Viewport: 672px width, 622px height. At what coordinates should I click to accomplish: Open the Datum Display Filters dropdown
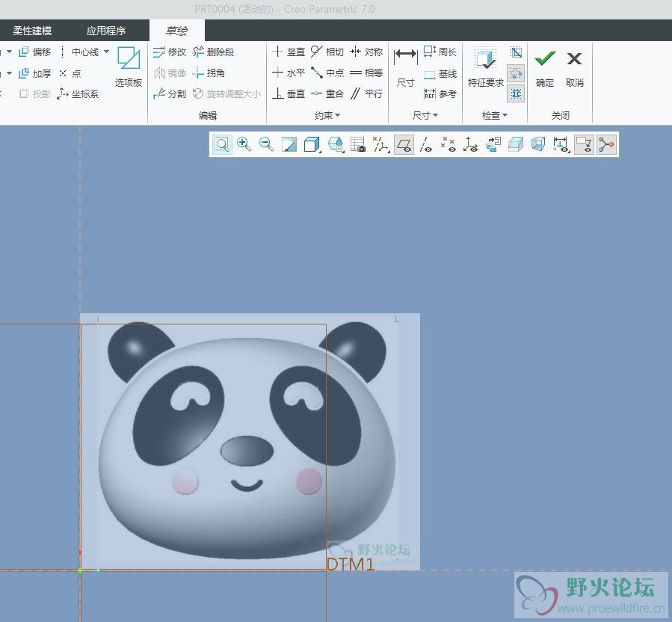pyautogui.click(x=380, y=144)
